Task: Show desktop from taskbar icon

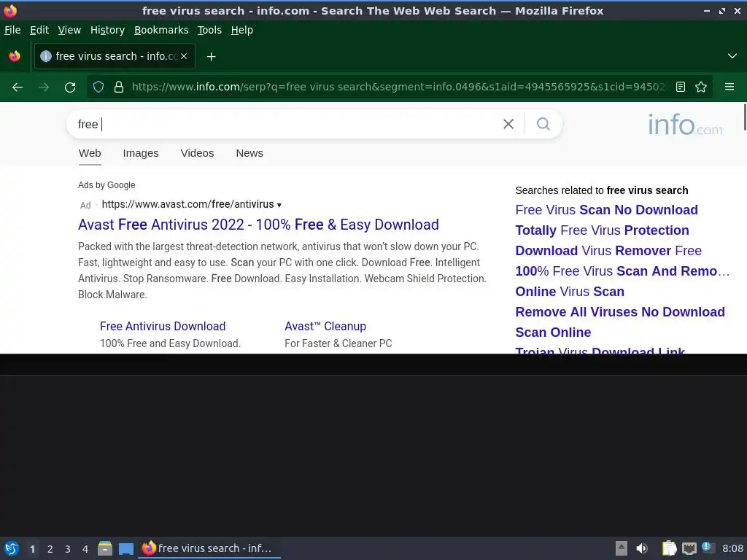Action: 125,548
